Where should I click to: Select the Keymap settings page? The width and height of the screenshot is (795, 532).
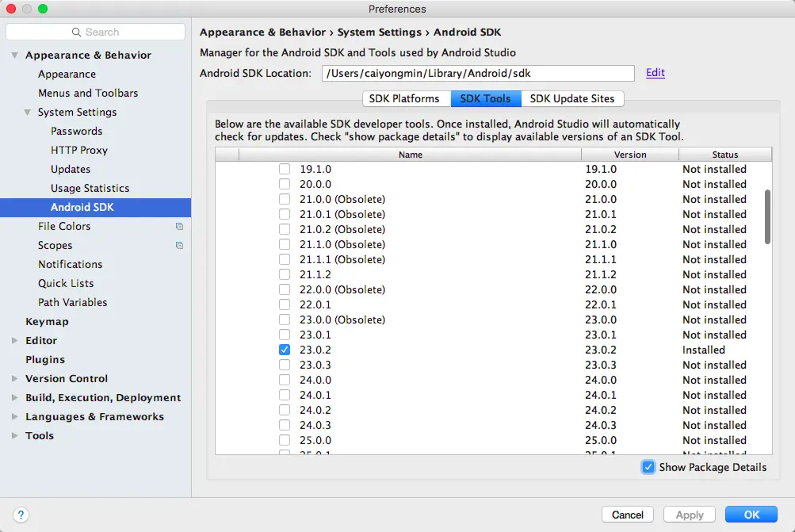47,322
